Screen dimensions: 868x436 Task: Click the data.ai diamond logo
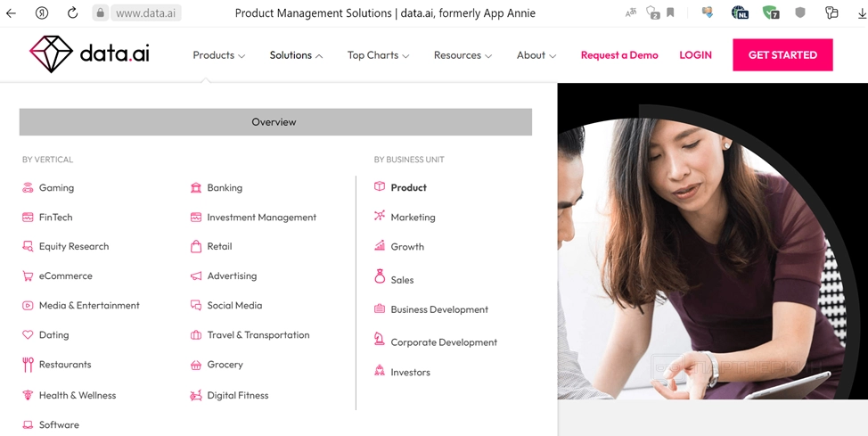[x=51, y=54]
